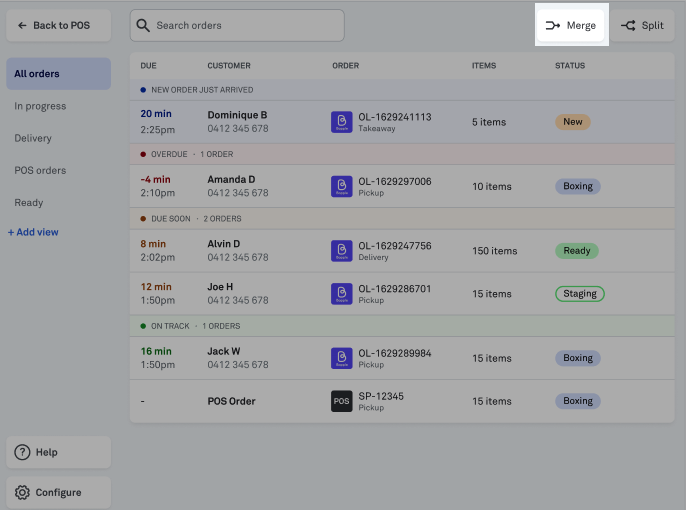Select the Jack W customer name
This screenshot has width=686, height=510.
tap(224, 351)
